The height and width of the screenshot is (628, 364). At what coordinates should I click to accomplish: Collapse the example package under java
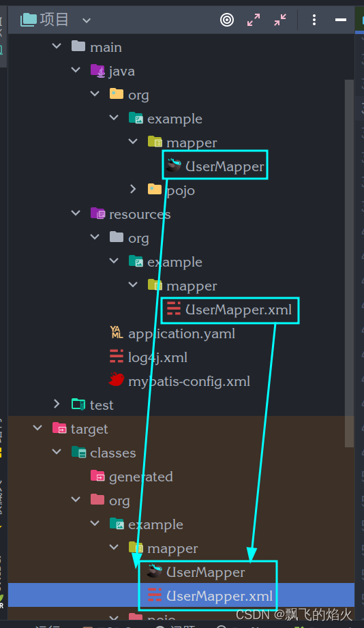(x=114, y=118)
